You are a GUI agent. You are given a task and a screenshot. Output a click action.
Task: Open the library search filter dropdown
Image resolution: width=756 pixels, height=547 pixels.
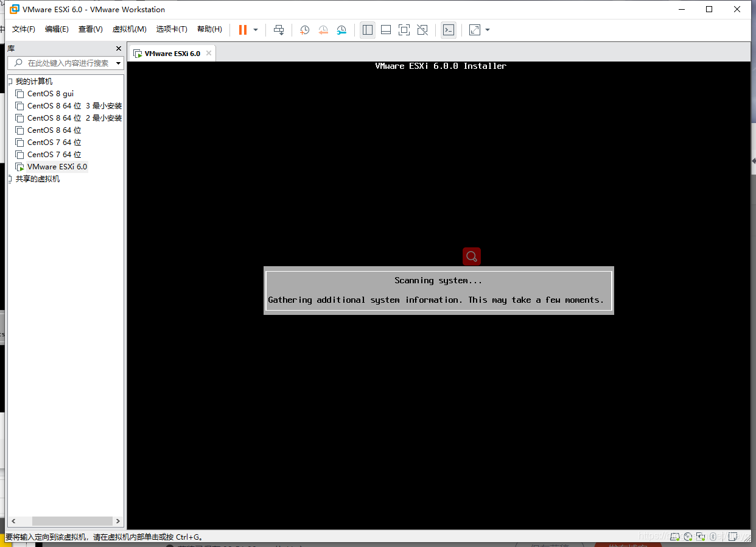(118, 63)
